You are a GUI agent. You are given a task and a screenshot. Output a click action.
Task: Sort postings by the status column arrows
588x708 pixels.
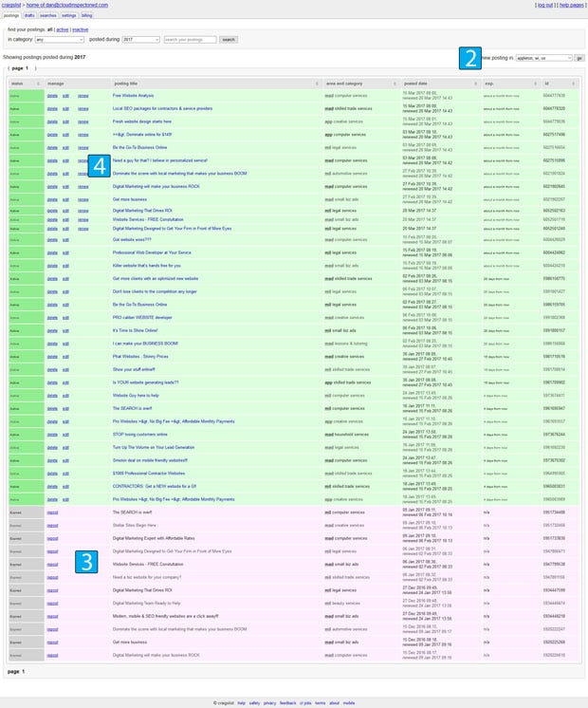pyautogui.click(x=38, y=84)
